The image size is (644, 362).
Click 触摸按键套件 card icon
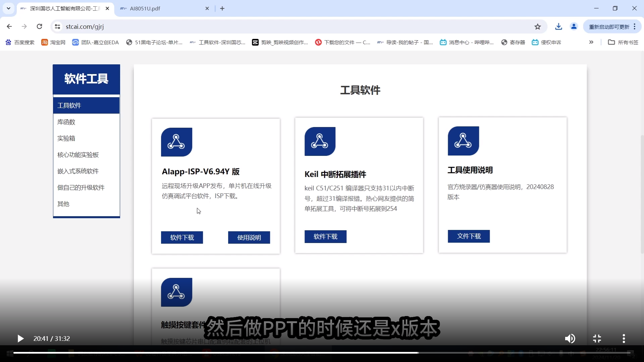[x=176, y=292]
